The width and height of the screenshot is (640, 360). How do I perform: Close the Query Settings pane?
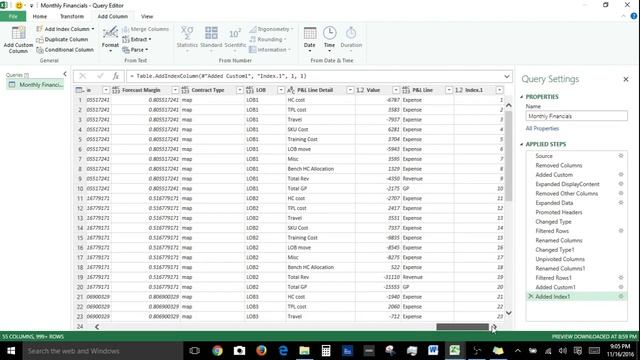click(626, 79)
